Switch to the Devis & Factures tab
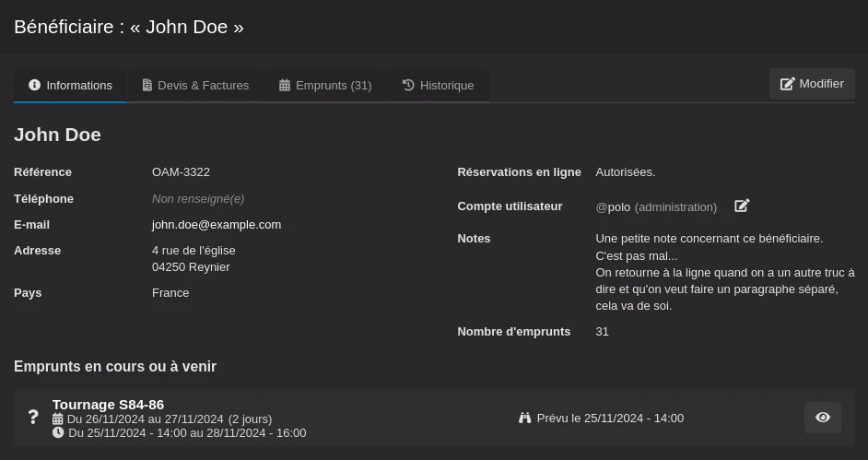The image size is (868, 460). [195, 85]
